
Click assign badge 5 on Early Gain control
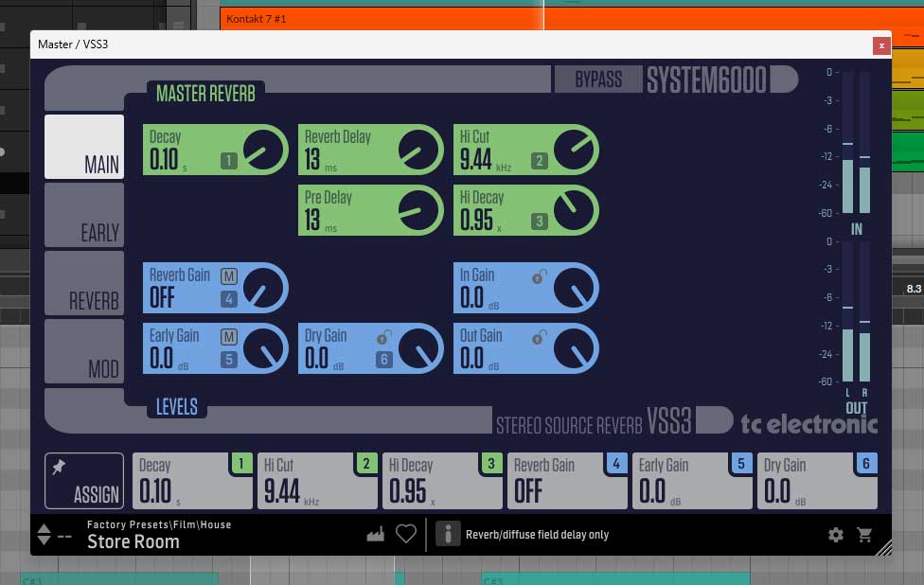pos(229,360)
